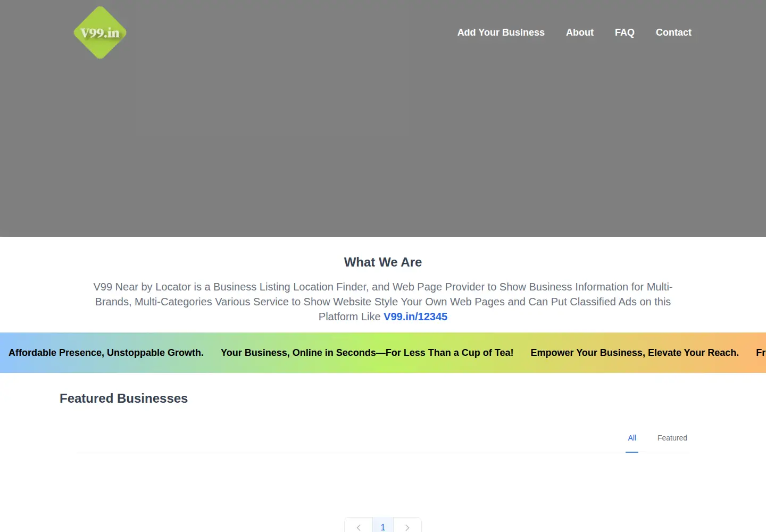Go to the About page
This screenshot has height=532, width=766.
coord(579,32)
